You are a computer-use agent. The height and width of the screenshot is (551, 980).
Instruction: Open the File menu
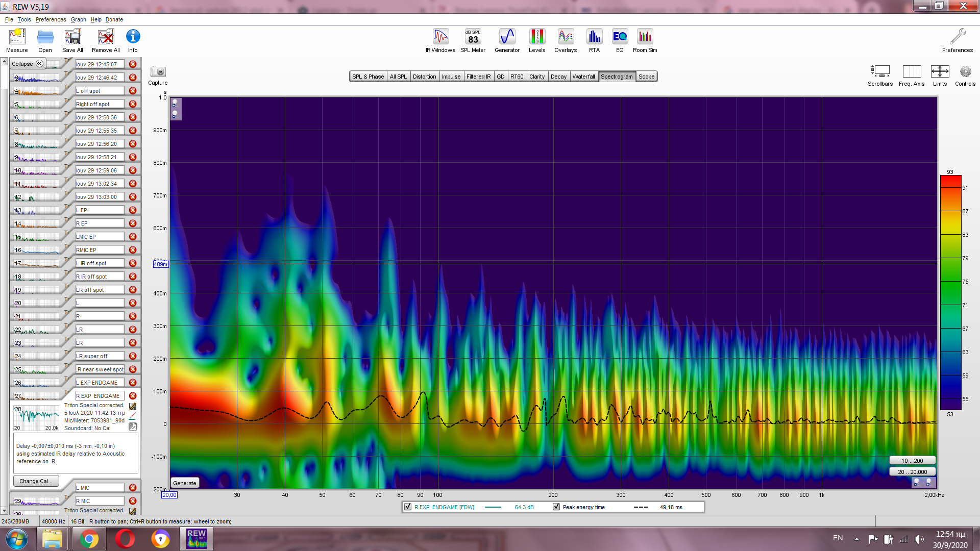click(9, 19)
